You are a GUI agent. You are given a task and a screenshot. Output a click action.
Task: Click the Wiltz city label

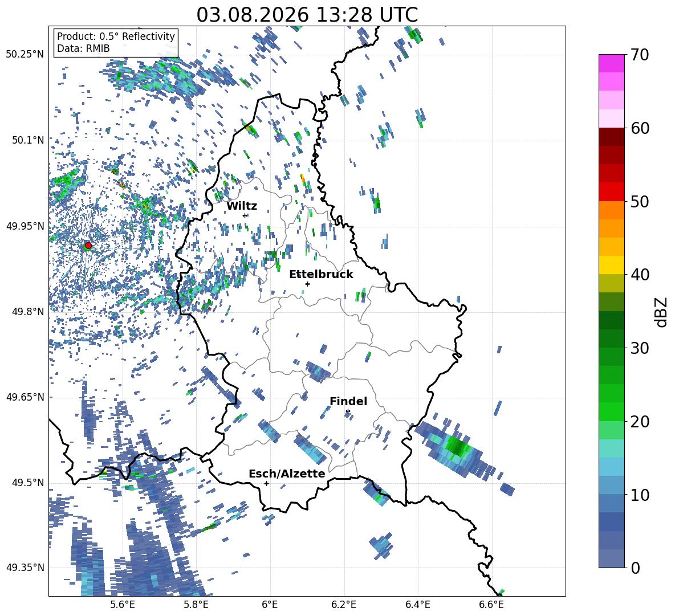[242, 206]
